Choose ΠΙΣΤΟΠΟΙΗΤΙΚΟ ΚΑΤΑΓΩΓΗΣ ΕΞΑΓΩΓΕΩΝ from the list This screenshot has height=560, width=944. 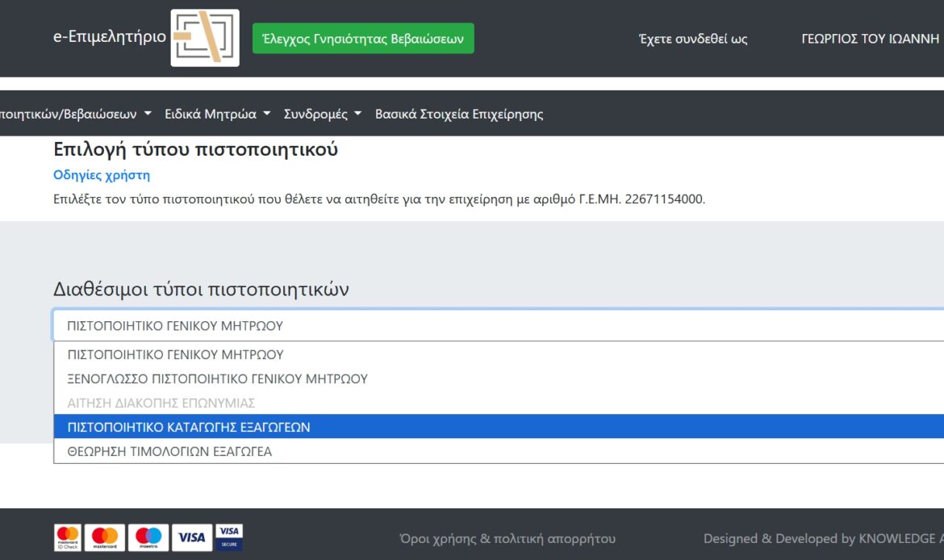tap(189, 427)
